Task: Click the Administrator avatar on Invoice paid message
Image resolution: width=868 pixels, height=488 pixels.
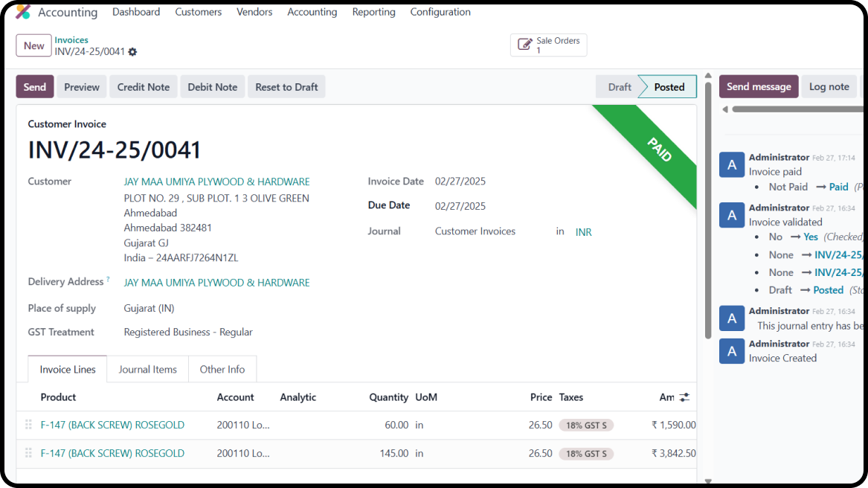Action: coord(731,165)
